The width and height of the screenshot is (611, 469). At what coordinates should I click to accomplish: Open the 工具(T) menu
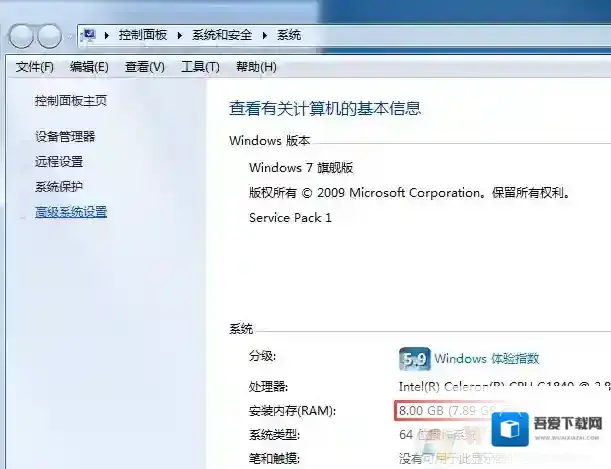[x=200, y=67]
